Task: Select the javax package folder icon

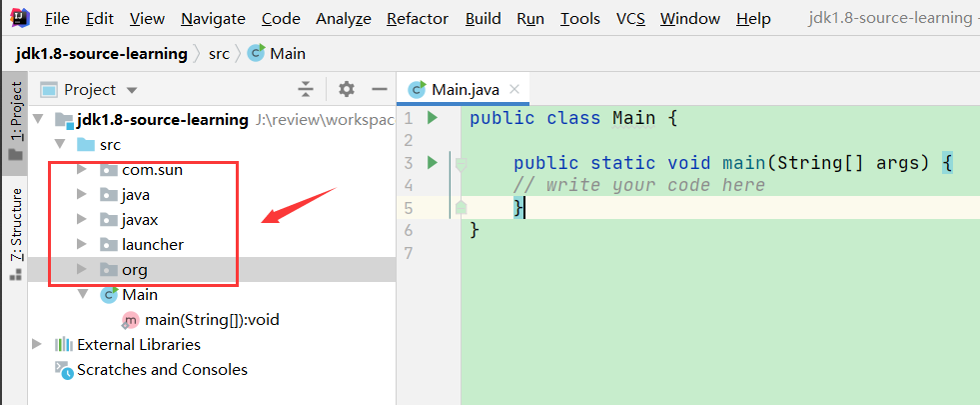Action: [x=109, y=220]
